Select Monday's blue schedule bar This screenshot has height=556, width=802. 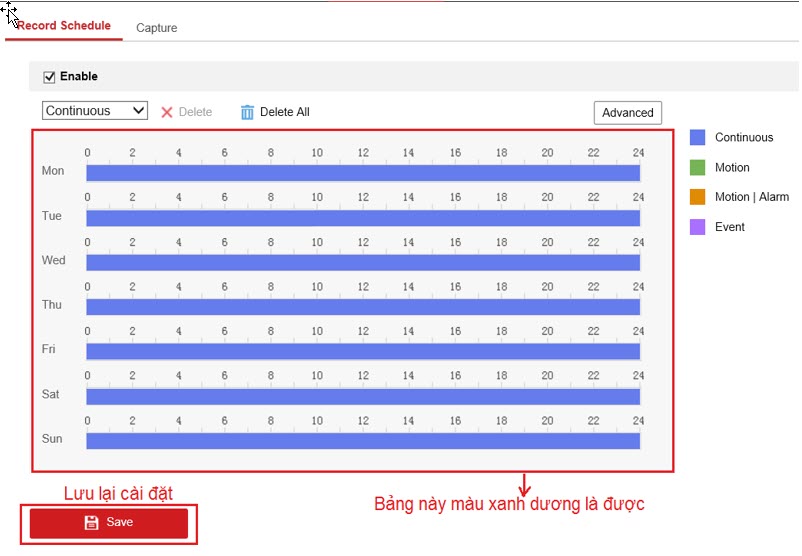pos(362,173)
